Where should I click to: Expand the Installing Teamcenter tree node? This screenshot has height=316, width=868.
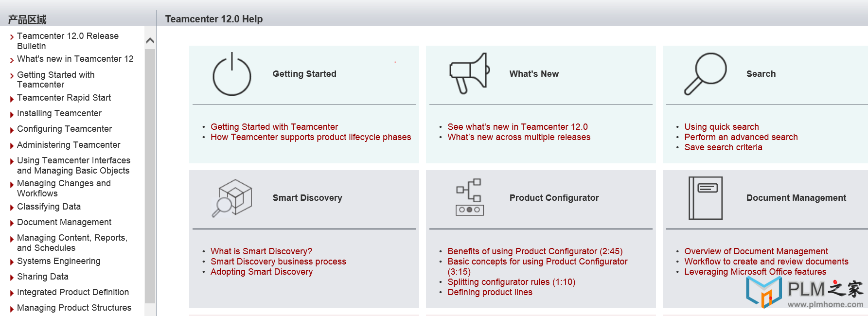coord(12,115)
